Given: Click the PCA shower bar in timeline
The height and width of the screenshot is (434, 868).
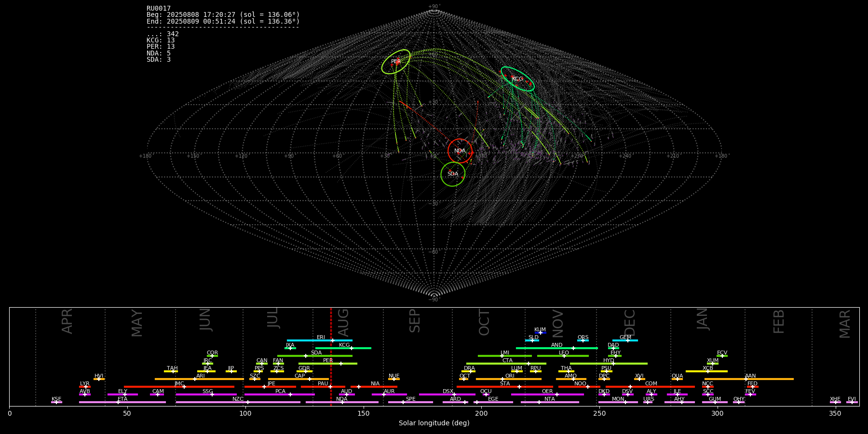Looking at the screenshot, I should coord(280,394).
